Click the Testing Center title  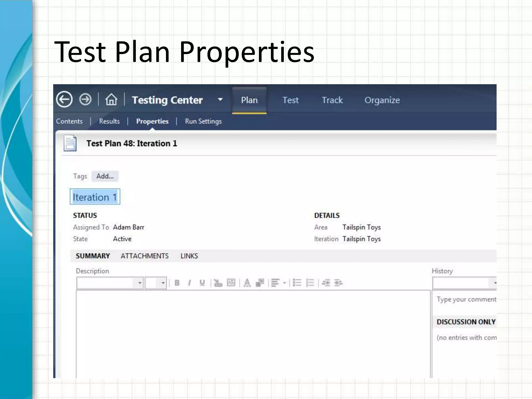pyautogui.click(x=167, y=100)
